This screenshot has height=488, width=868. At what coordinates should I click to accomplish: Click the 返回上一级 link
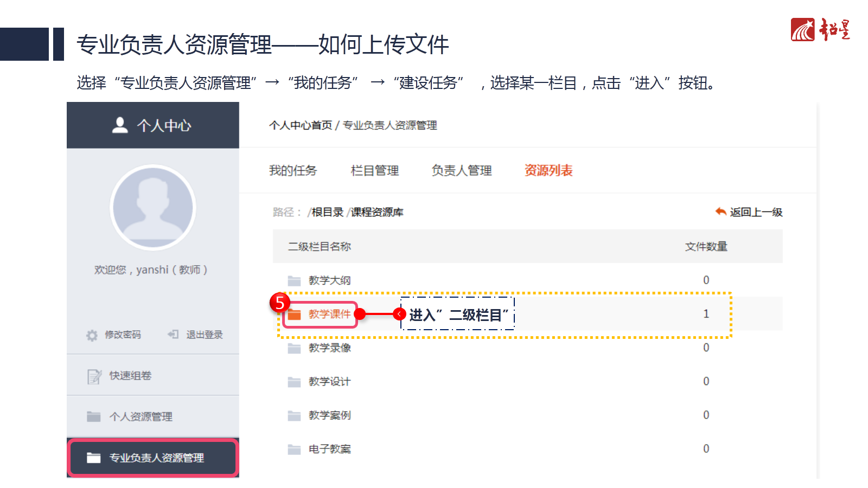coord(756,212)
